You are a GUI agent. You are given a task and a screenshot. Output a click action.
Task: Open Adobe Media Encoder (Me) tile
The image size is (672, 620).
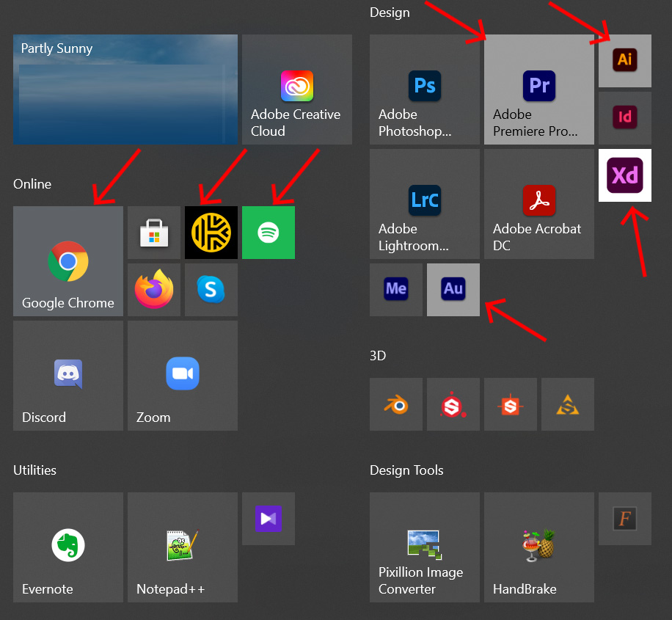pyautogui.click(x=396, y=290)
